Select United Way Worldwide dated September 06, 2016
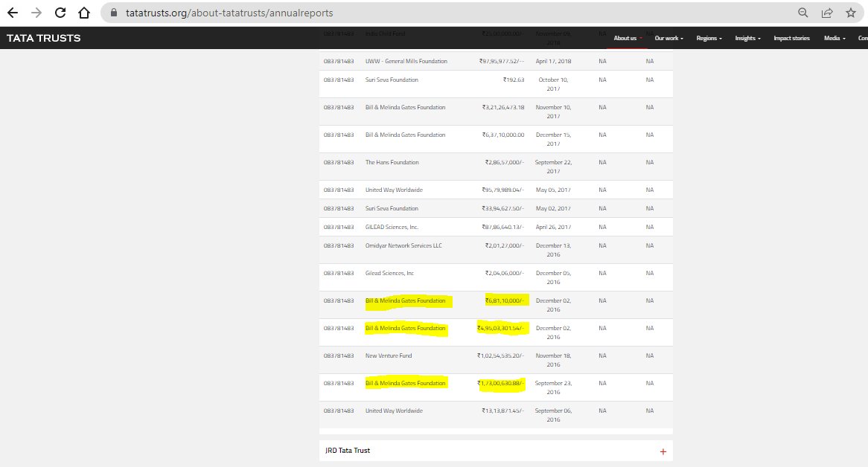Screen dimensions: 868x467 (394, 411)
